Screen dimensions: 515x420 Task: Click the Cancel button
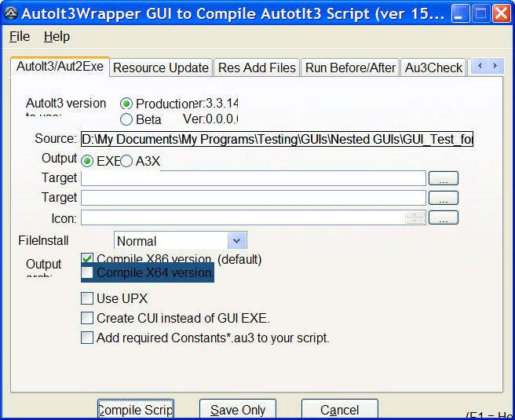coord(340,410)
